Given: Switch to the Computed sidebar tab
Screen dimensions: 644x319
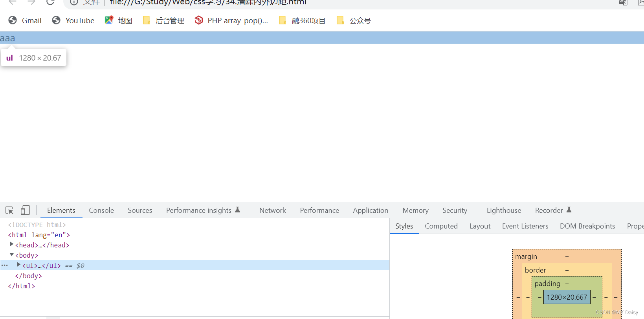Looking at the screenshot, I should point(441,226).
